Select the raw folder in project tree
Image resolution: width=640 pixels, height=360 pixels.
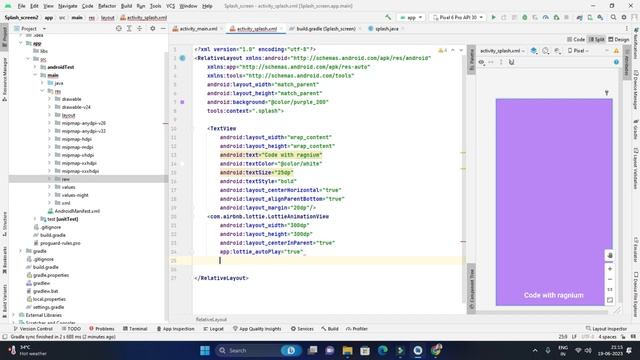65,179
